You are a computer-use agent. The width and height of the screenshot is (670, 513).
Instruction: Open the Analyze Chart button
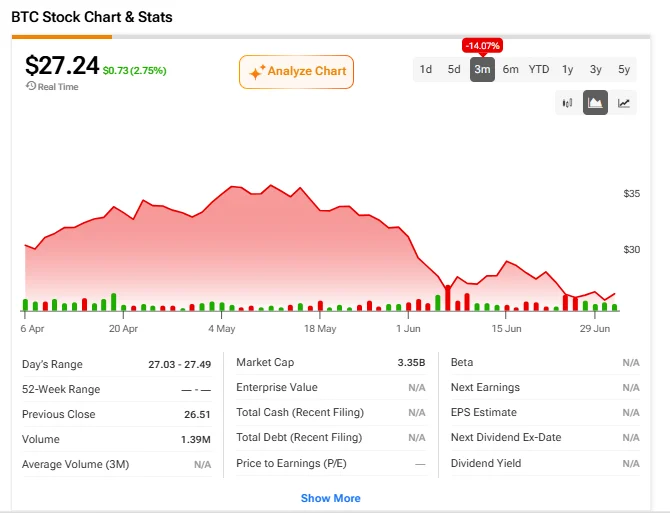point(297,72)
